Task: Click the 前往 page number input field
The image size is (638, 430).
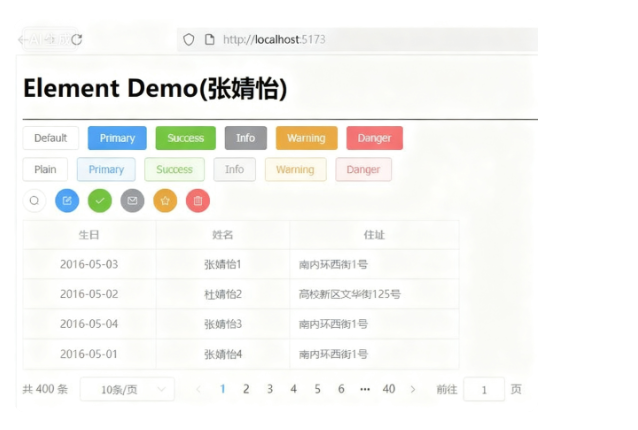Action: [484, 389]
